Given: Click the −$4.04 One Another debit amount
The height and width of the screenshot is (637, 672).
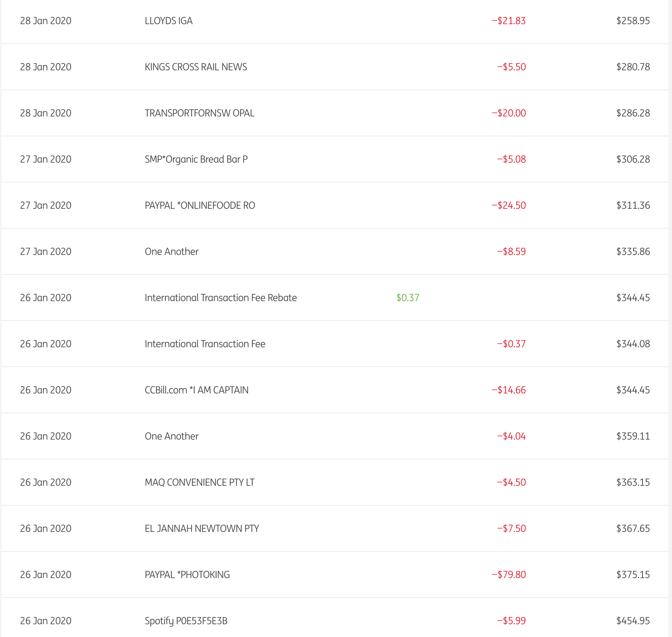Looking at the screenshot, I should 511,436.
